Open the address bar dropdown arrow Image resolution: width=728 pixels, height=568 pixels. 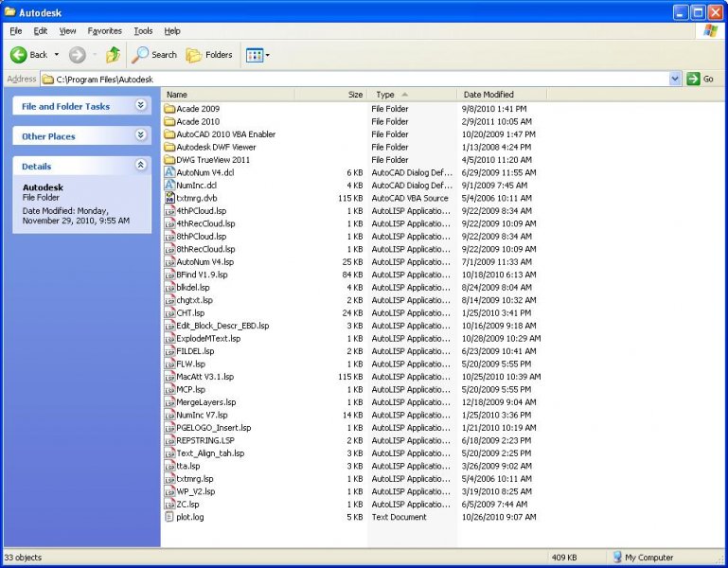click(675, 79)
